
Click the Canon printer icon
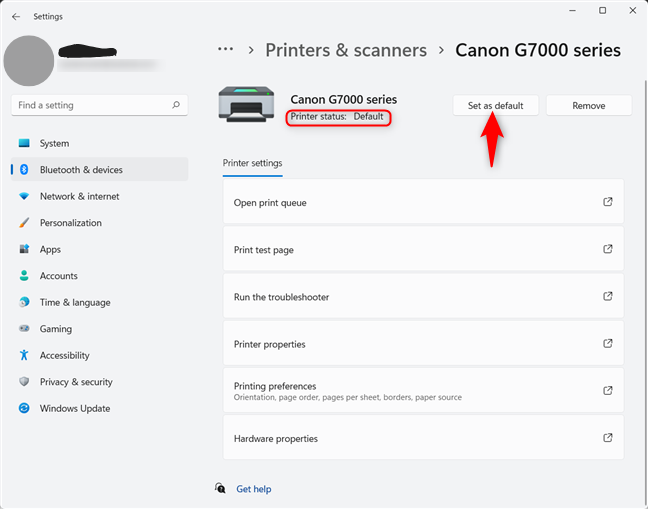click(x=246, y=104)
